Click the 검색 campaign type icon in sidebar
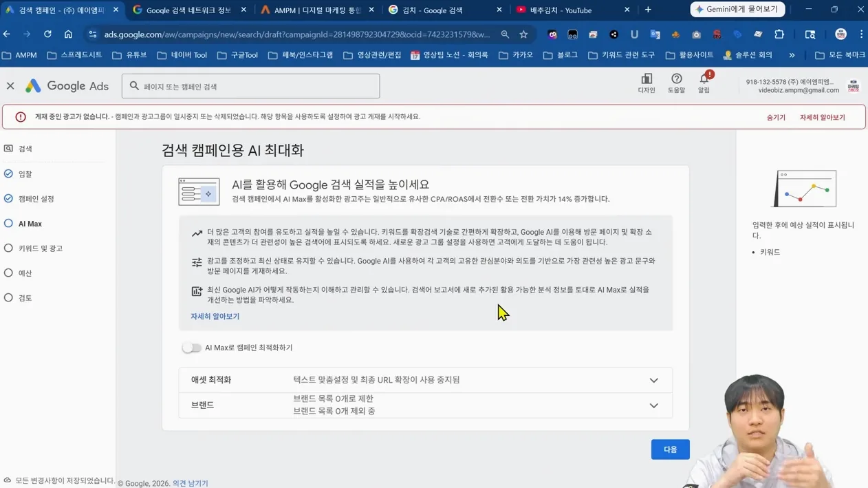This screenshot has width=868, height=488. click(8, 149)
